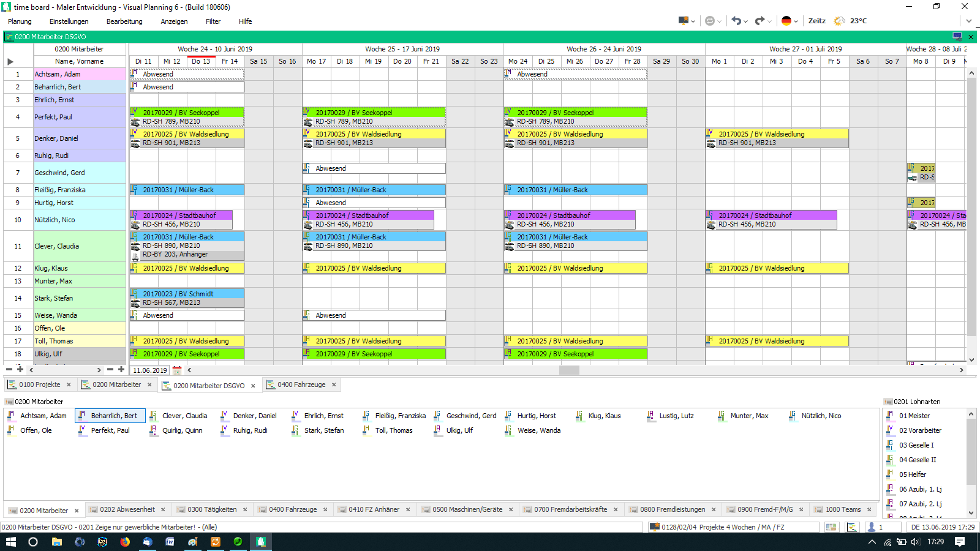Switch to the 0202 Abwesenheit tab
The width and height of the screenshot is (980, 551).
coord(127,509)
